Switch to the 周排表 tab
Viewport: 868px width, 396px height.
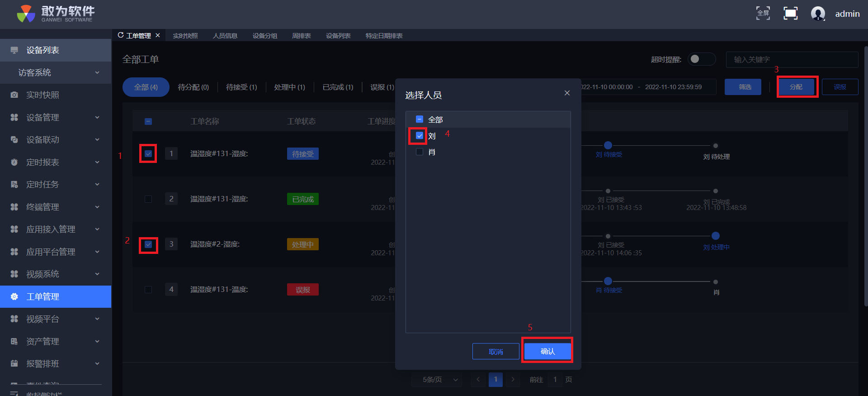302,36
